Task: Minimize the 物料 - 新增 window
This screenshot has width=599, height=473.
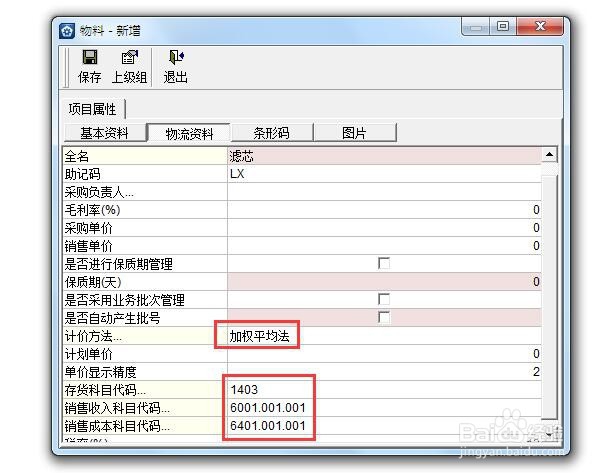Action: pos(476,26)
